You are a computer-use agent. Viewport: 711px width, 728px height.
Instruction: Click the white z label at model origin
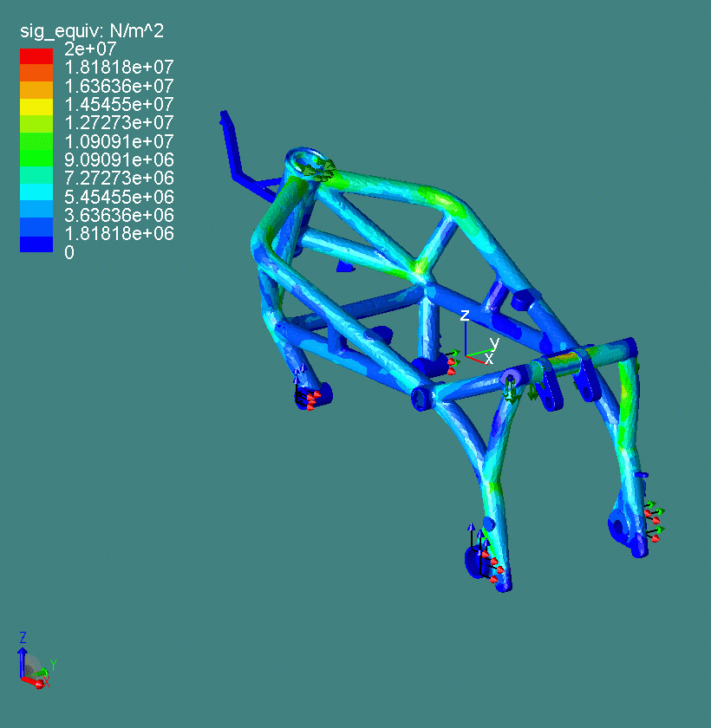pyautogui.click(x=465, y=315)
